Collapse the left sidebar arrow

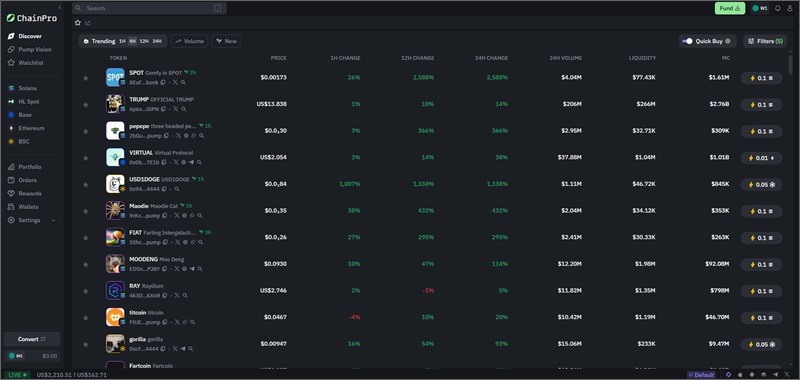60,7
